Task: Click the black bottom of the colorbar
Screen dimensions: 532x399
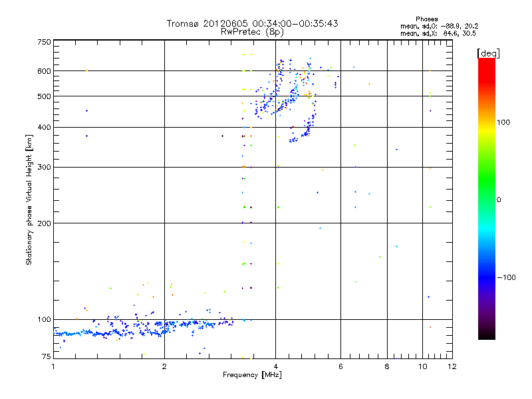Action: tap(487, 334)
